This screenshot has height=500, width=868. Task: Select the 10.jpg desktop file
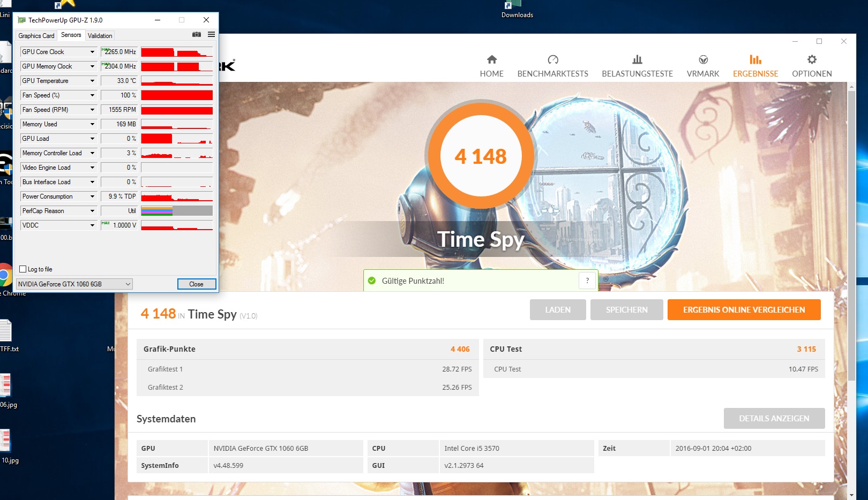coord(5,441)
